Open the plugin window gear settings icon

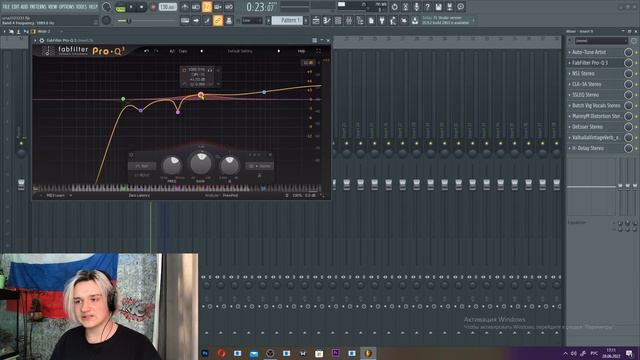coord(42,40)
